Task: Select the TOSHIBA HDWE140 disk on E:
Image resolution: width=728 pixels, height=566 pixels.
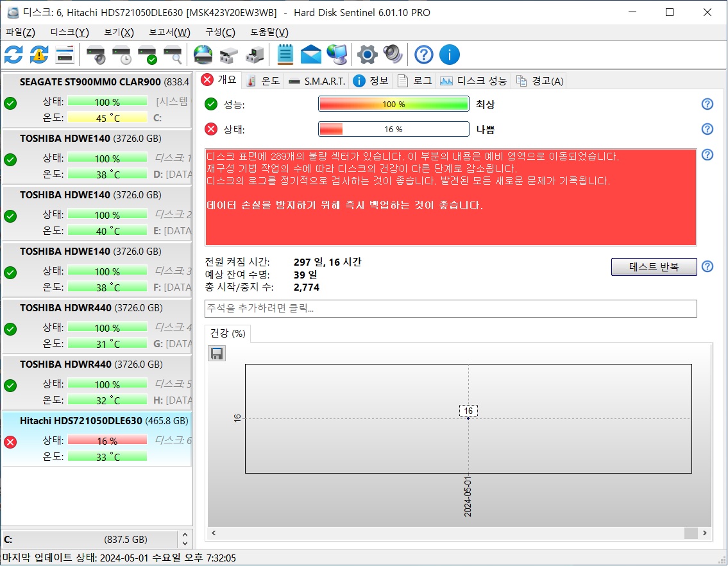Action: pos(97,213)
